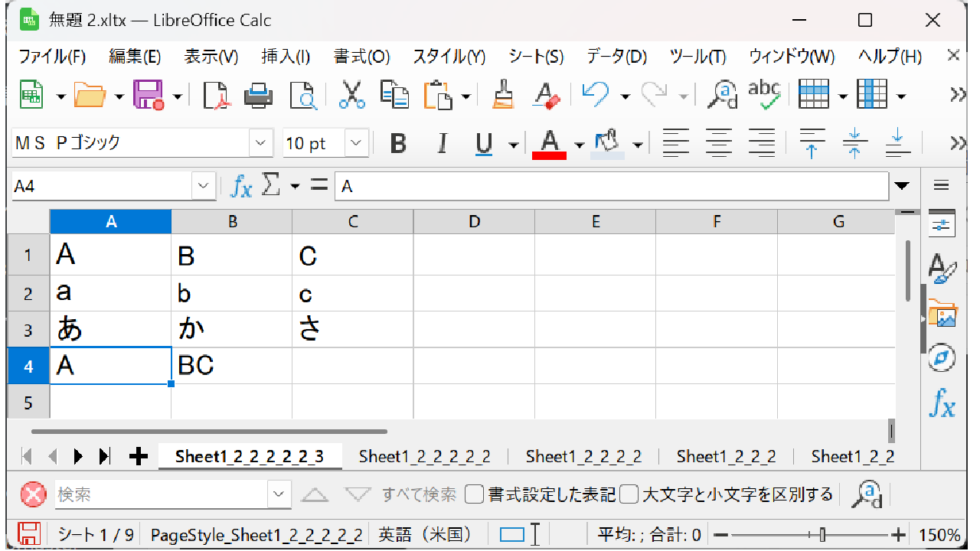Open underline style dropdown arrow
Image resolution: width=980 pixels, height=551 pixels.
[x=514, y=144]
